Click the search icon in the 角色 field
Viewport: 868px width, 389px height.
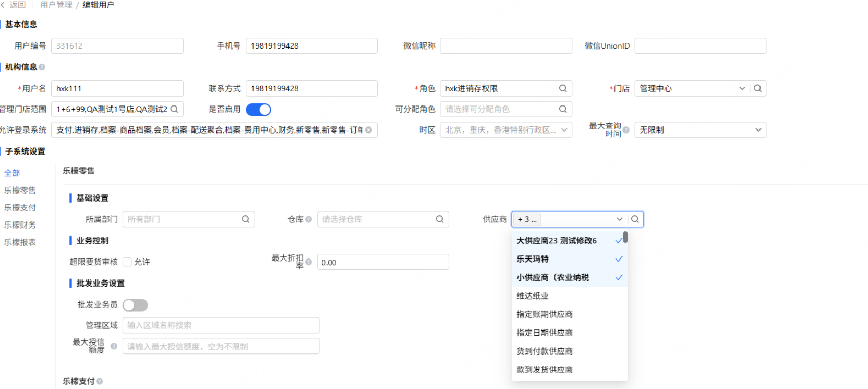click(x=563, y=88)
